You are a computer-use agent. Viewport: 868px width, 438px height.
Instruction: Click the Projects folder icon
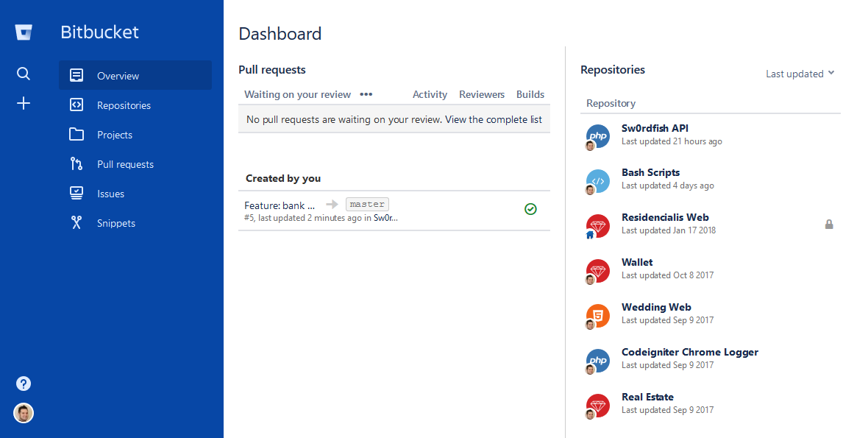pyautogui.click(x=77, y=134)
